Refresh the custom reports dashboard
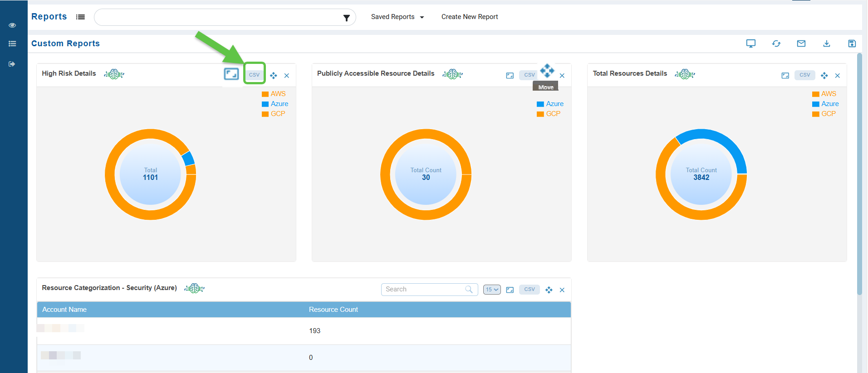868x373 pixels. pos(776,44)
